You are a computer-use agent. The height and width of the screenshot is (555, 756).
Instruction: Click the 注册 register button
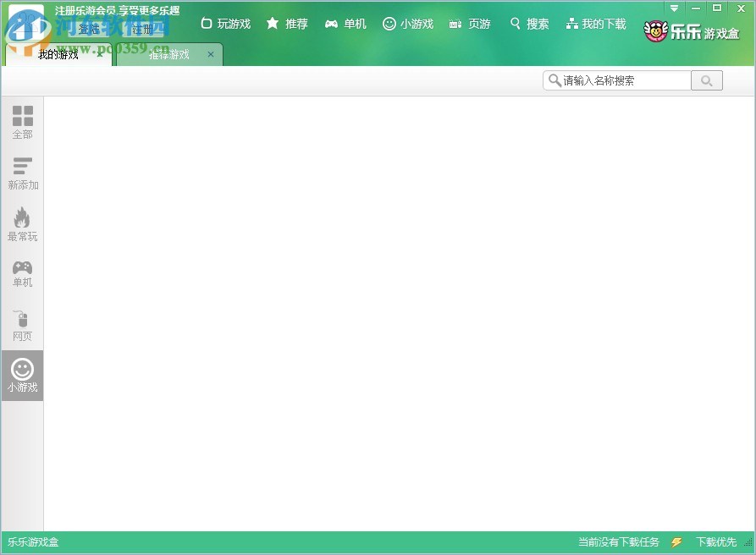click(x=143, y=30)
